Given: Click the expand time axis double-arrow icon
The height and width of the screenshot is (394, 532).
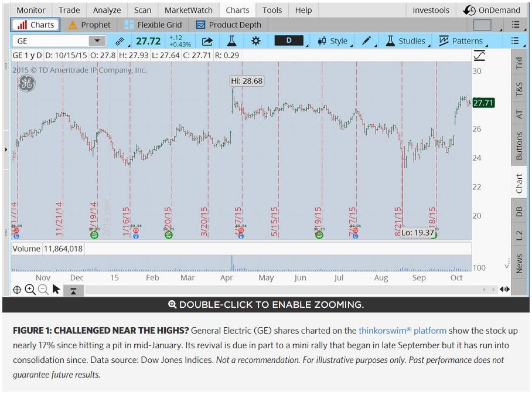Looking at the screenshot, I should point(504,290).
